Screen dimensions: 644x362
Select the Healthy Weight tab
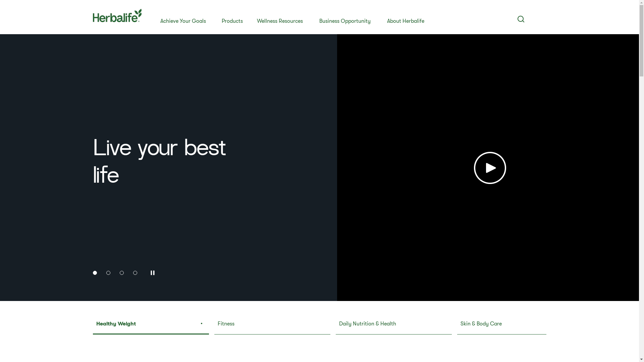pyautogui.click(x=116, y=324)
